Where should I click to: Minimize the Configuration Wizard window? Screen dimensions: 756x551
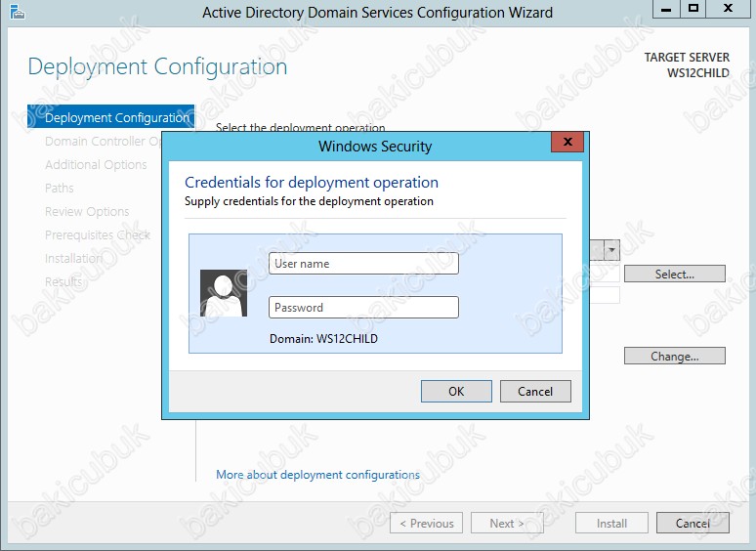666,9
